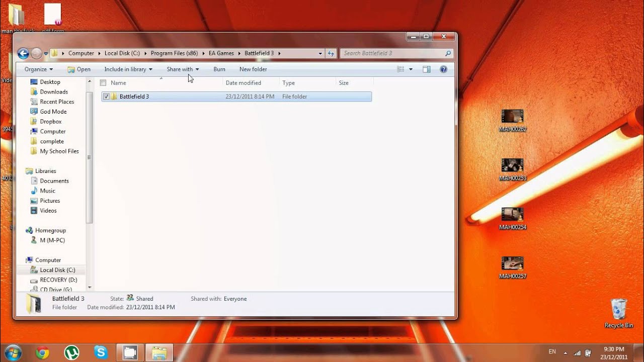
Task: Click the Open toolbar button
Action: coord(79,69)
